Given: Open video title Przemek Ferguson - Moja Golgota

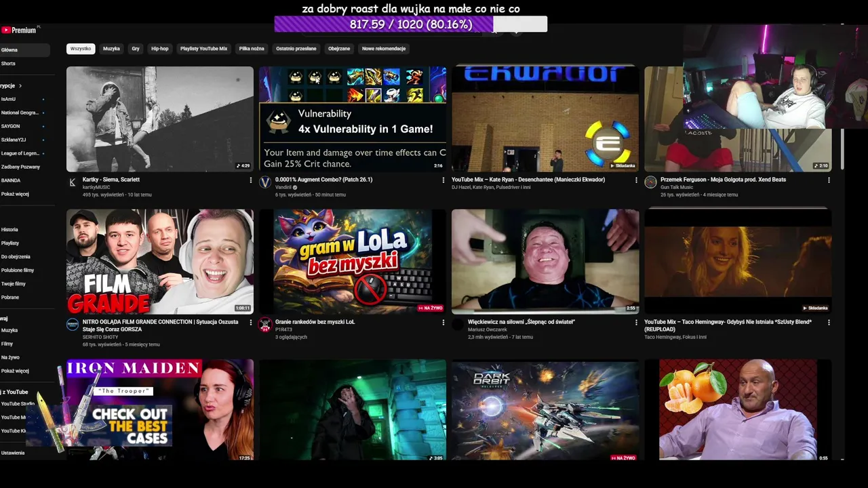Looking at the screenshot, I should click(x=723, y=180).
